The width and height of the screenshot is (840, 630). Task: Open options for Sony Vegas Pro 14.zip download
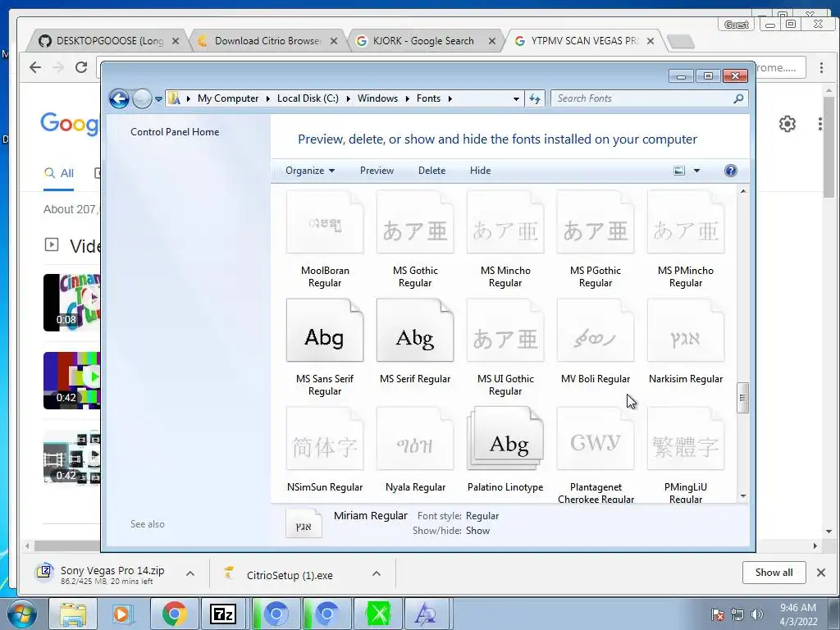pyautogui.click(x=190, y=573)
